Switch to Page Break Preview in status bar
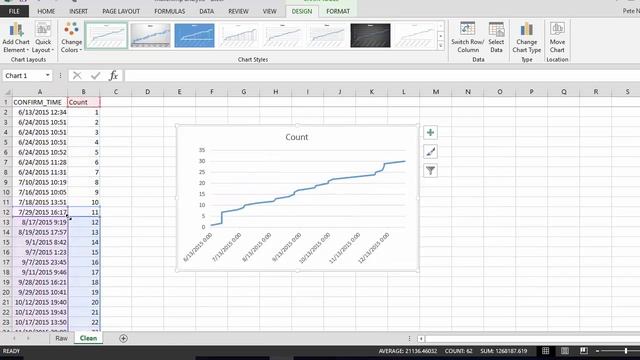Image resolution: width=640 pixels, height=360 pixels. pyautogui.click(x=584, y=351)
